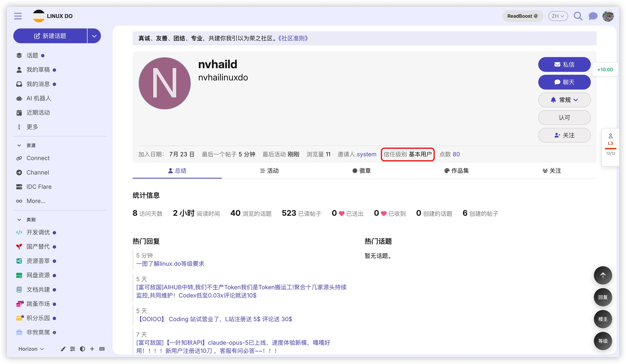Open the chat bubble icon in header

[x=593, y=16]
